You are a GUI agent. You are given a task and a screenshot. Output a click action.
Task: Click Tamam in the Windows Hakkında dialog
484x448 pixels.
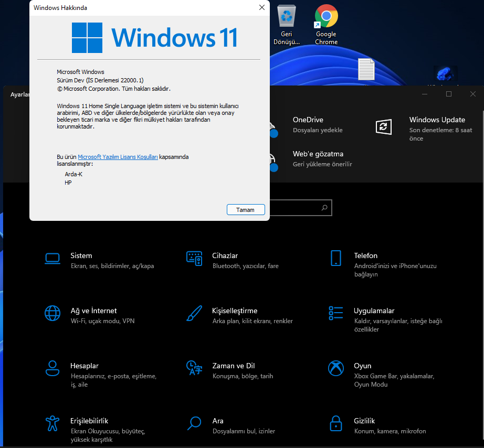(x=246, y=210)
